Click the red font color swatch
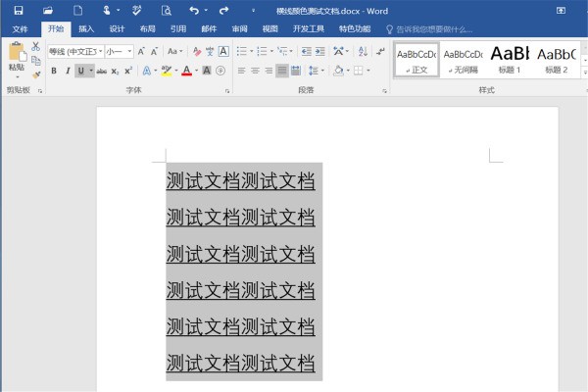Screen dimensions: 588x392 click(x=186, y=71)
